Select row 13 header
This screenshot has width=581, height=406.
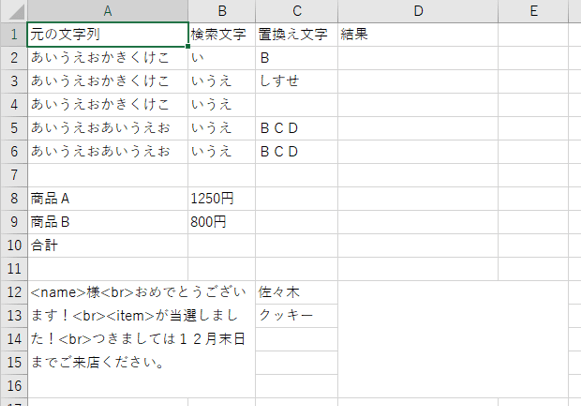(14, 316)
